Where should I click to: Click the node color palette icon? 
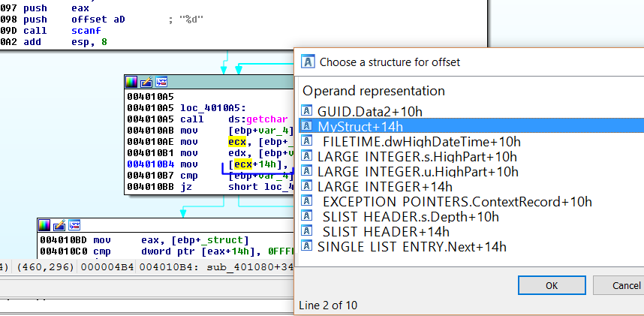point(131,82)
